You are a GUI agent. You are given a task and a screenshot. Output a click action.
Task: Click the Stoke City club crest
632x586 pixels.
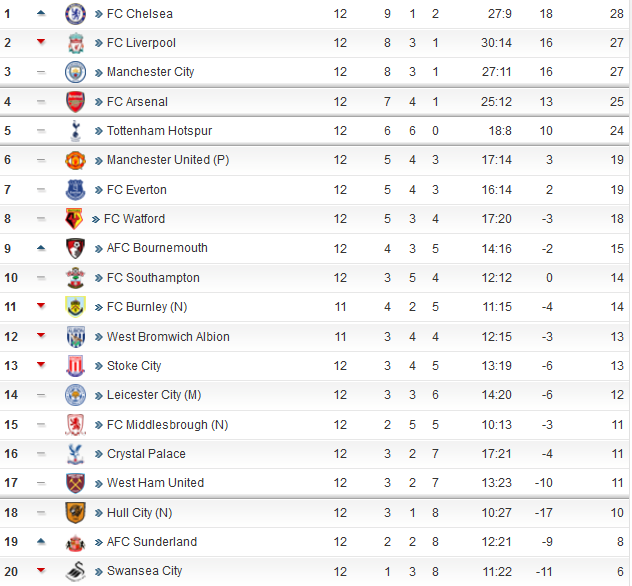click(75, 366)
